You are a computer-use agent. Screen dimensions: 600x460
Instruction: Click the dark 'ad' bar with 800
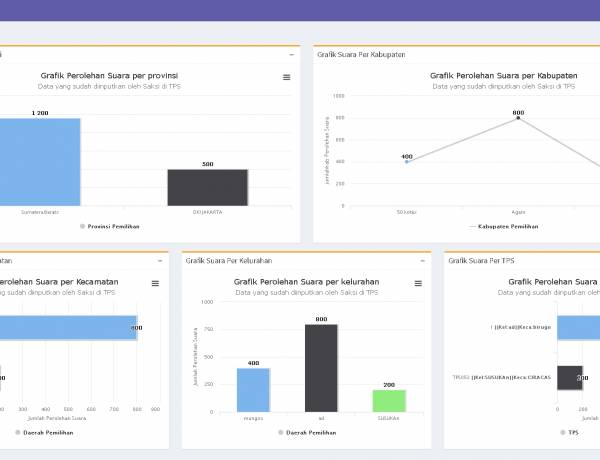321,367
